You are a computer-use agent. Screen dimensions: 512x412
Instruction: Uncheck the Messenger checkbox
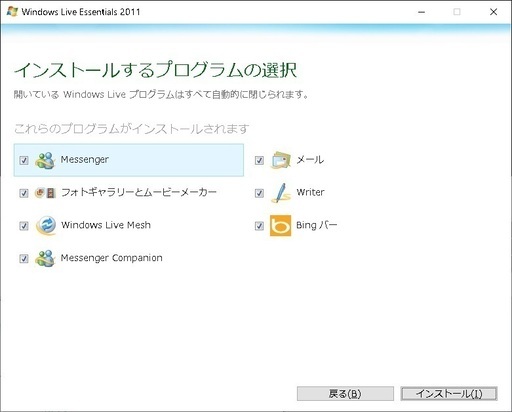pyautogui.click(x=24, y=160)
